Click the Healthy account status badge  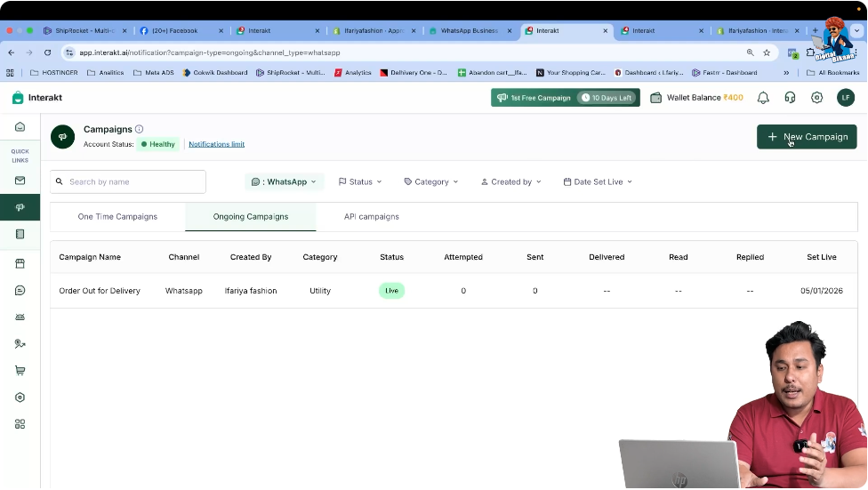click(x=158, y=144)
